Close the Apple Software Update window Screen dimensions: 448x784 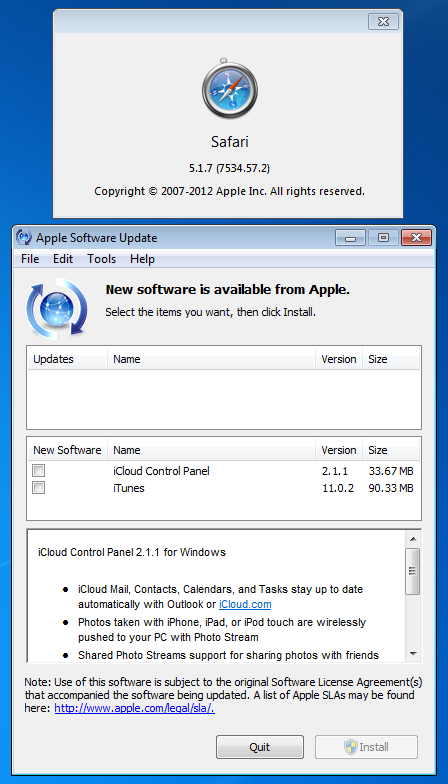click(416, 238)
